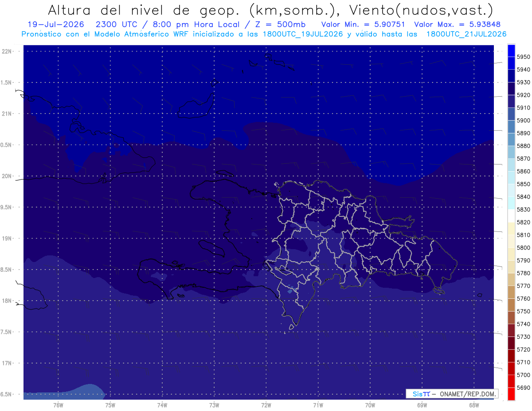Screen dimensions: 532x411
Task: Click the '21N' latitude label
Action: (x=8, y=114)
